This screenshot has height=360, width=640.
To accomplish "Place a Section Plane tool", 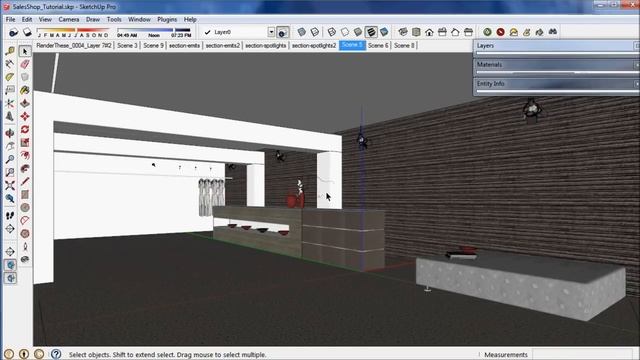I will (x=10, y=252).
